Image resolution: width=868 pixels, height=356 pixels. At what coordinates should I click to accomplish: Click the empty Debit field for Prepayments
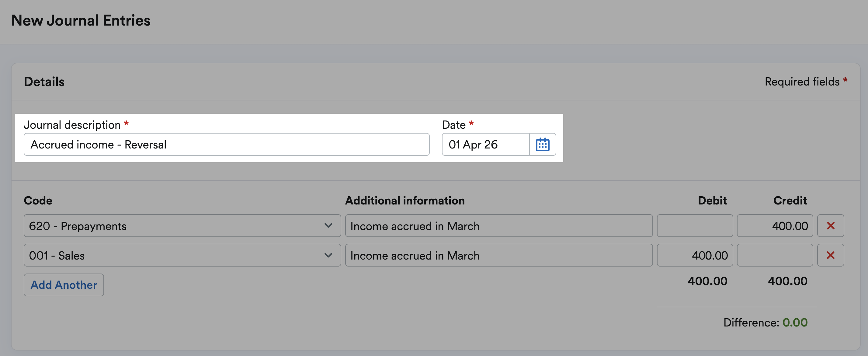pyautogui.click(x=695, y=225)
